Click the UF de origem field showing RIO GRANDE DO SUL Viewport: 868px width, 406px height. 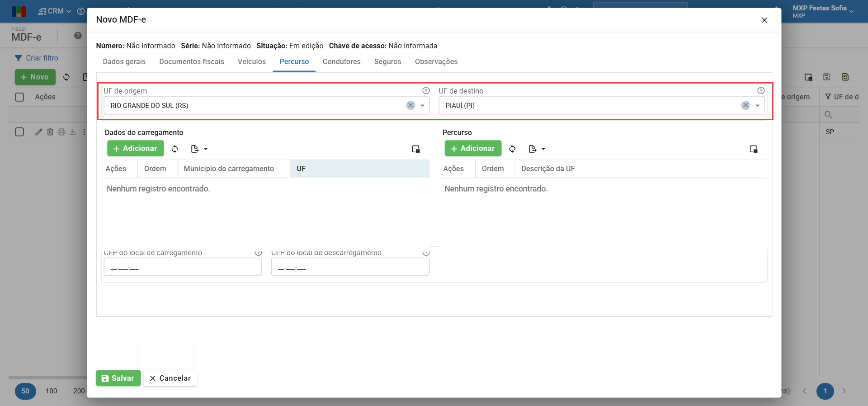[267, 105]
